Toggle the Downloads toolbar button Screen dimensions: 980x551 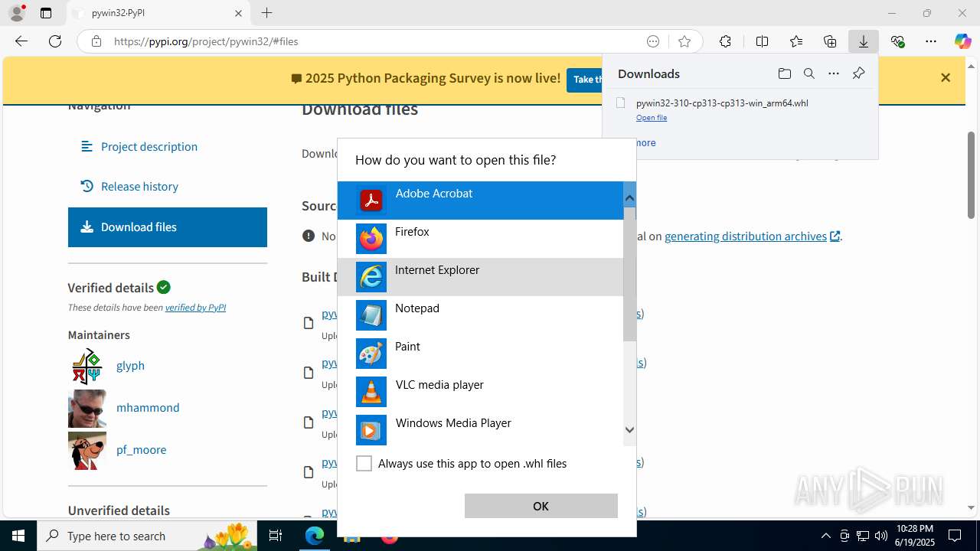(x=864, y=41)
